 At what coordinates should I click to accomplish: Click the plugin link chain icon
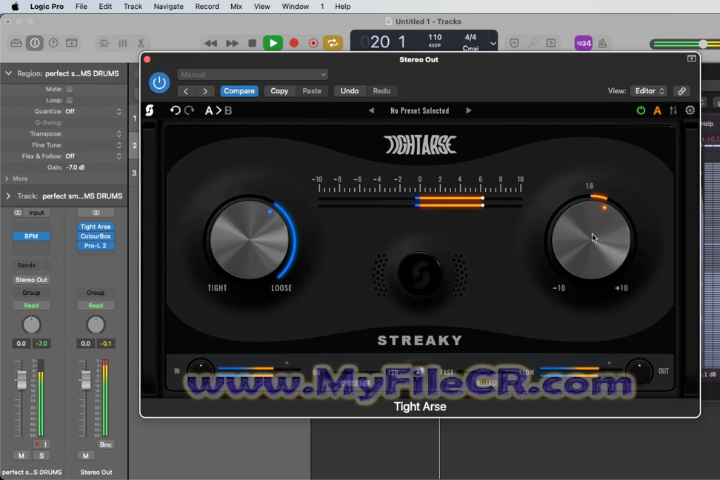[x=682, y=91]
